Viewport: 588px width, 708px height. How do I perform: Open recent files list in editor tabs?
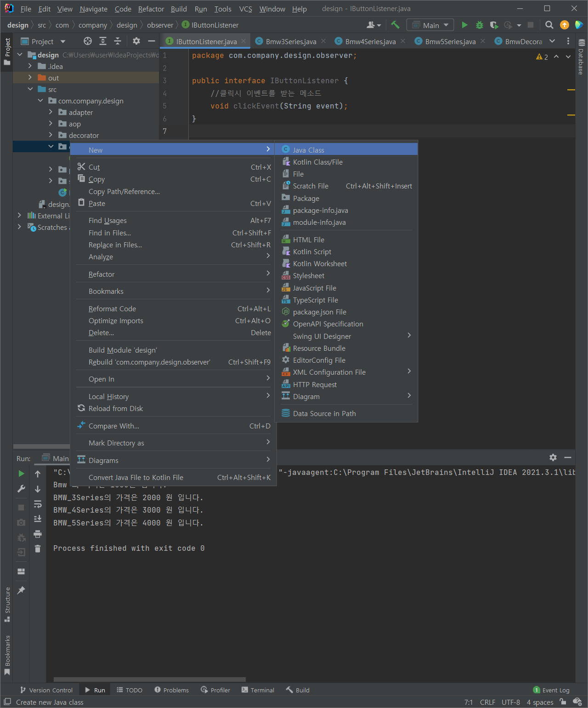pyautogui.click(x=552, y=41)
